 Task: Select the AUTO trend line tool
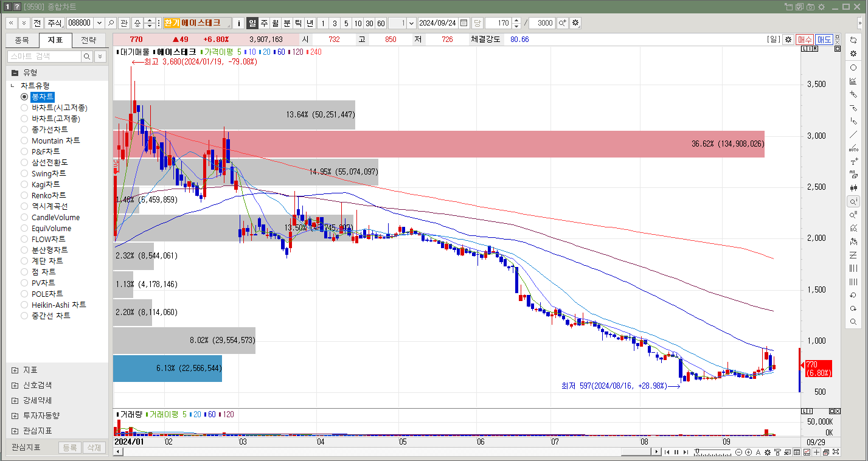click(x=853, y=148)
